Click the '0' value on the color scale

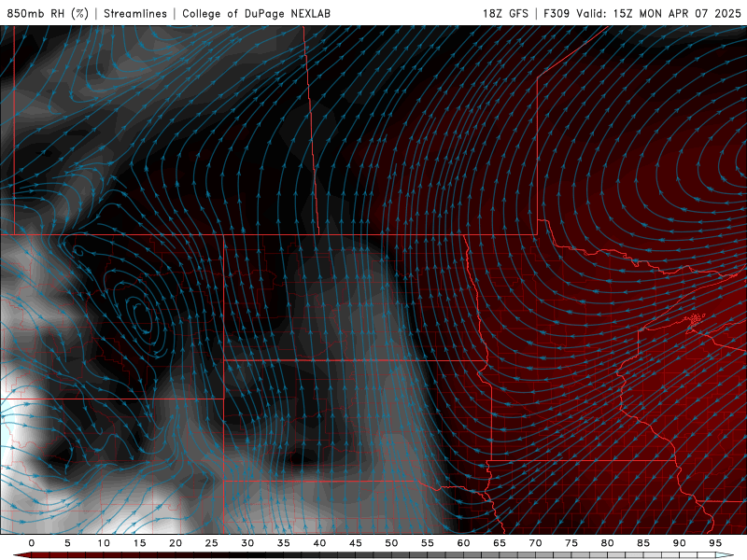32,543
